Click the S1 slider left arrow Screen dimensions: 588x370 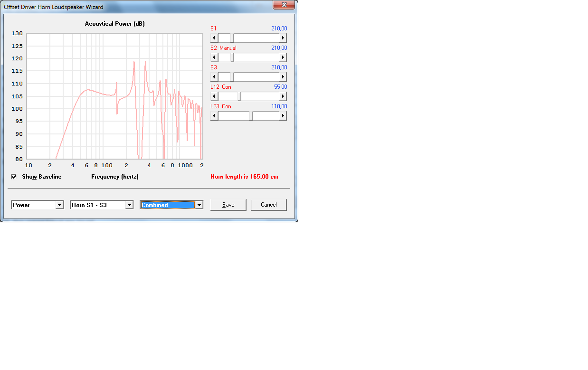[214, 38]
